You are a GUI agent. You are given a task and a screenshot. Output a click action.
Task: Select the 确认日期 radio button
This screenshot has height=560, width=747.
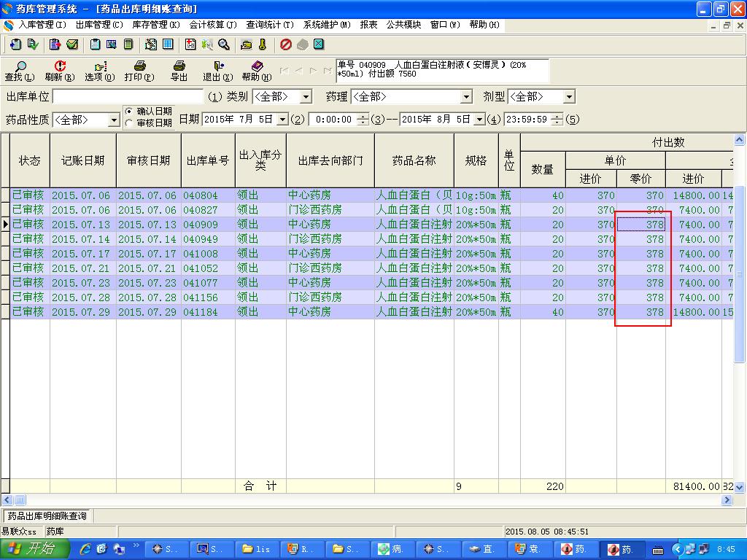(x=129, y=112)
